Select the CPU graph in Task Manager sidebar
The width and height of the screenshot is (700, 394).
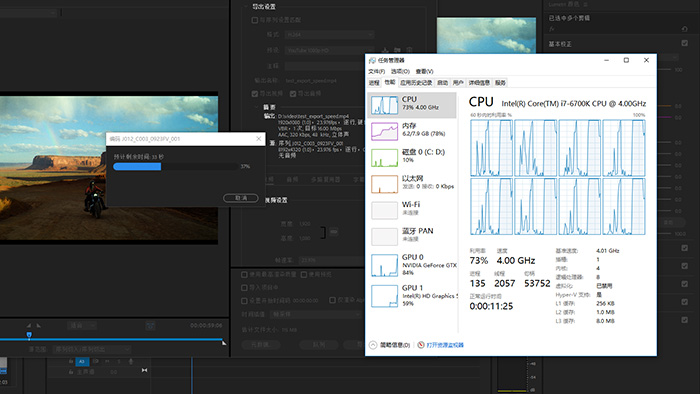(x=384, y=105)
